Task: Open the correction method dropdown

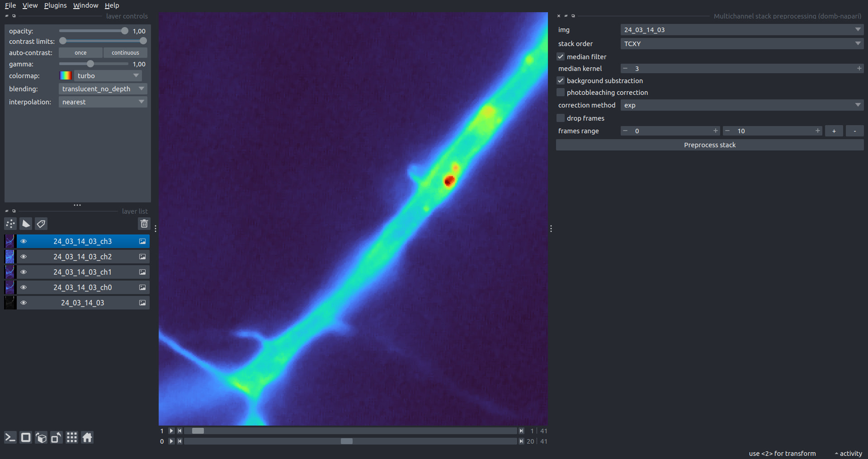Action: point(742,105)
